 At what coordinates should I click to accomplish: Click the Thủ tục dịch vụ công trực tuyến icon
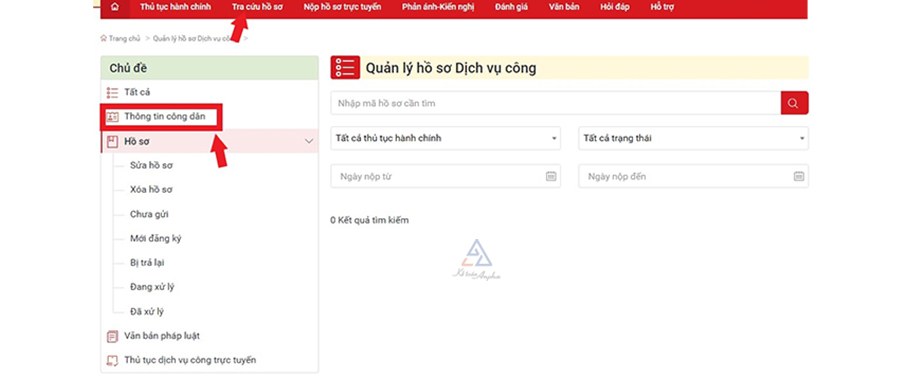coord(112,360)
